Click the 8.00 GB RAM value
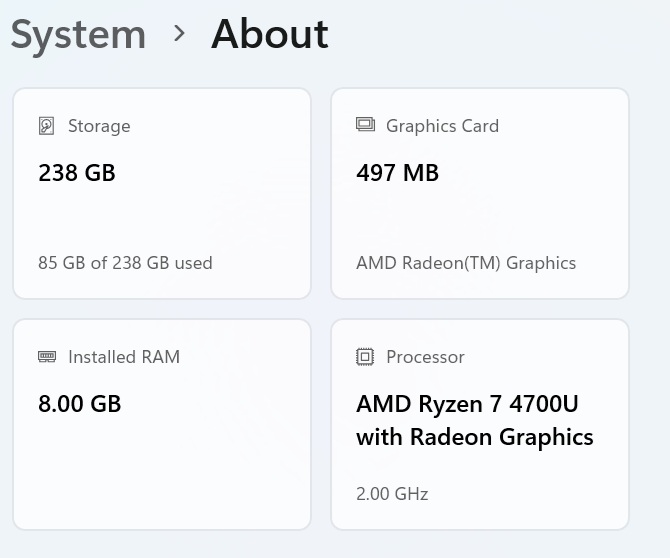This screenshot has height=558, width=670. pos(79,404)
